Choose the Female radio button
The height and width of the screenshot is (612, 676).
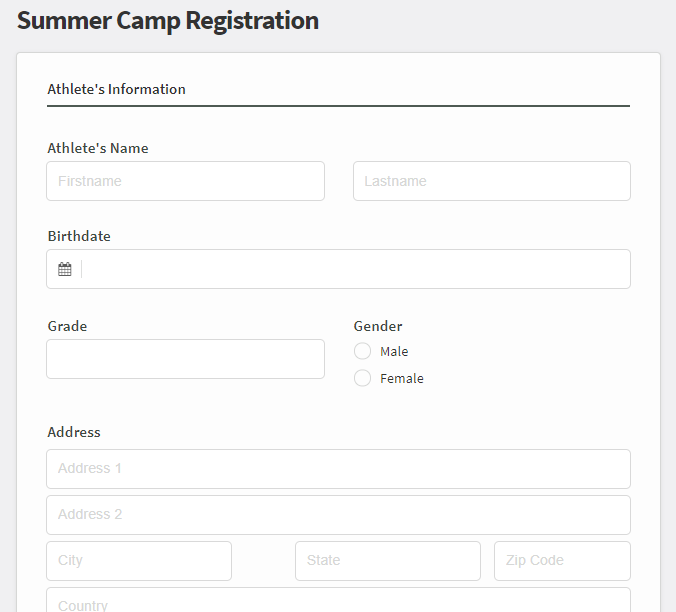click(x=362, y=378)
